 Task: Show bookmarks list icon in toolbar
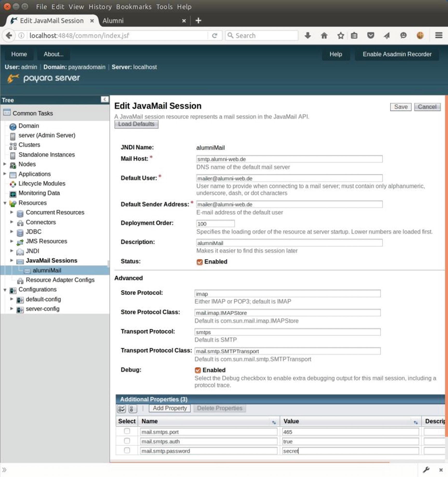[354, 35]
